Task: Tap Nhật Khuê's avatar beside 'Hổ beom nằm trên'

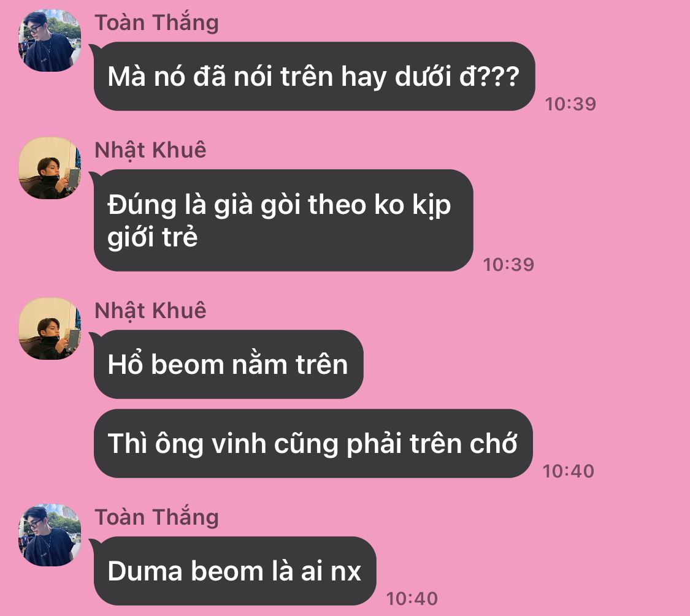Action: 49,329
